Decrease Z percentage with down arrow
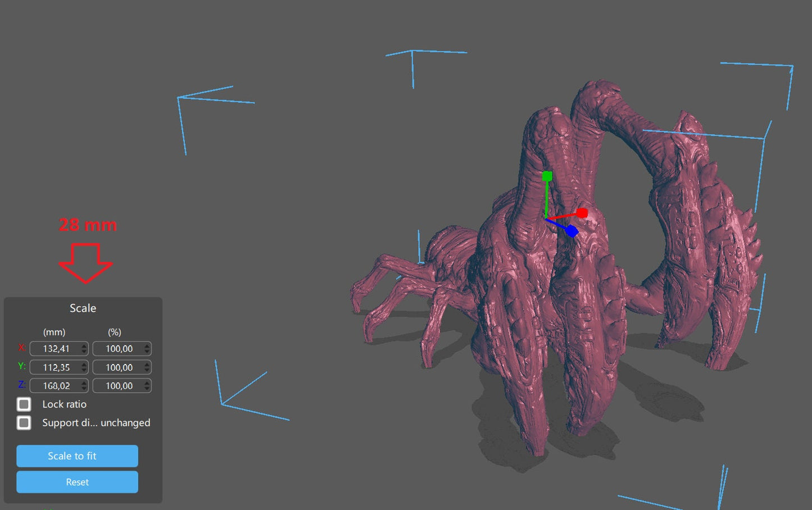812x510 pixels. tap(147, 389)
